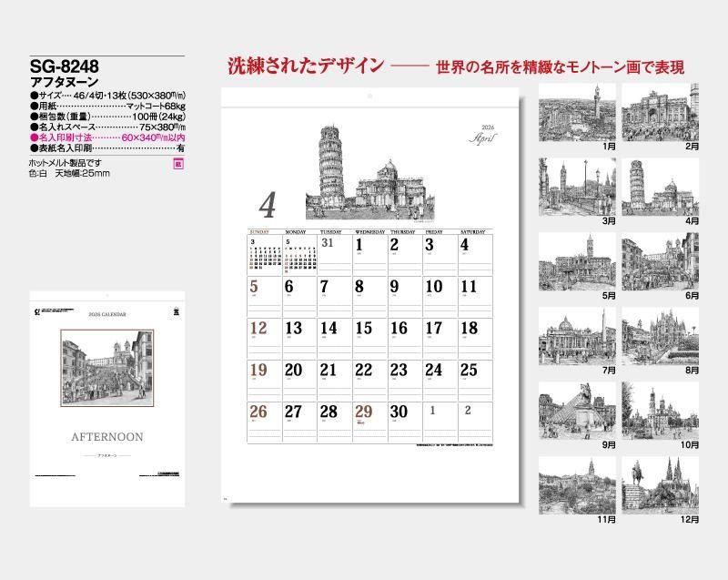Click the large Leaning Tower of Pisa drawing
The height and width of the screenshot is (580, 728).
click(369, 172)
